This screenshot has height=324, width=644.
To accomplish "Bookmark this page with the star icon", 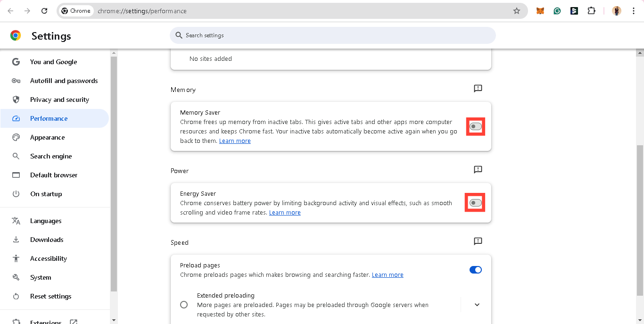I will tap(517, 11).
